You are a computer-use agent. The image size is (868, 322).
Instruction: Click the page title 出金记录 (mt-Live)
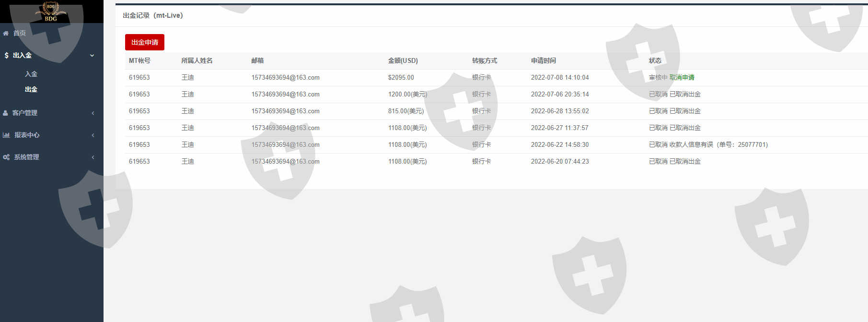click(153, 15)
